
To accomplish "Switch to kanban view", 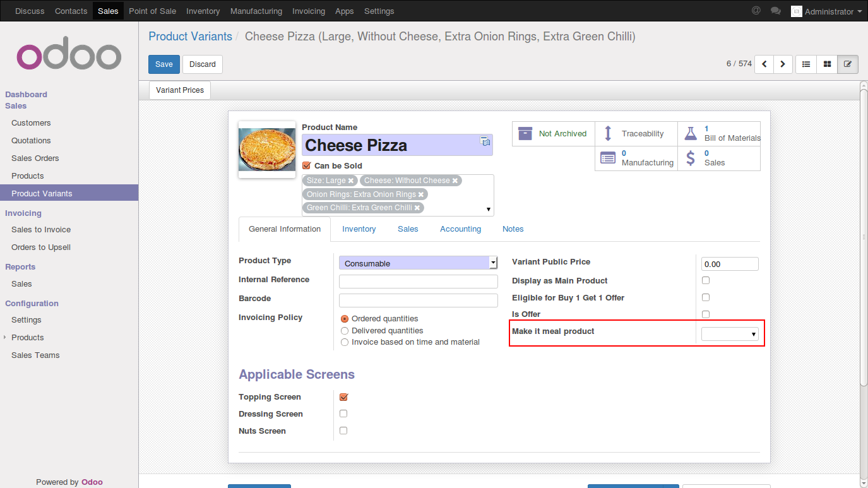I will coord(827,64).
